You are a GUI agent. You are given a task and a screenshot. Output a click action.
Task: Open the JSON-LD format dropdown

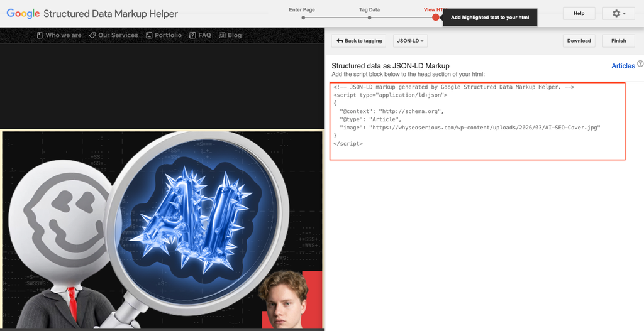click(410, 41)
